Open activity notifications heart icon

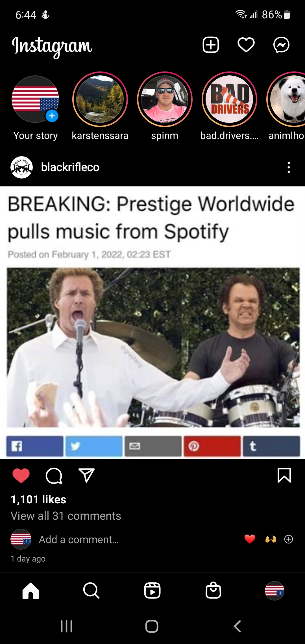click(246, 45)
